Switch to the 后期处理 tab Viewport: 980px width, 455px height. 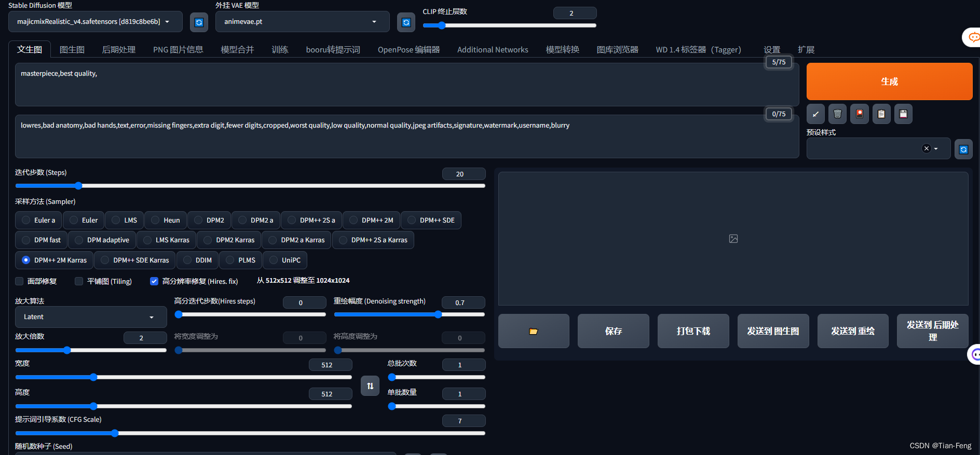119,49
